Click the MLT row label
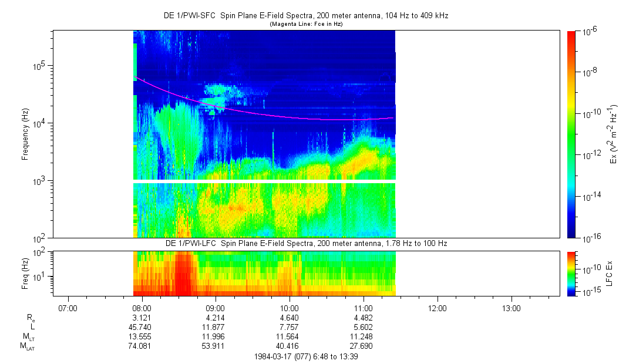Viewport: 636px width, 364px height. pos(29,337)
